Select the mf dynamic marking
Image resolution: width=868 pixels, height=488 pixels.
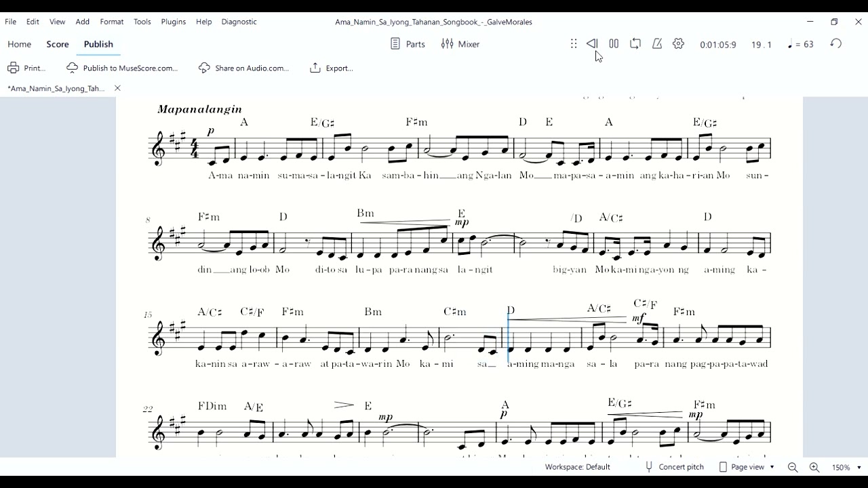click(638, 318)
